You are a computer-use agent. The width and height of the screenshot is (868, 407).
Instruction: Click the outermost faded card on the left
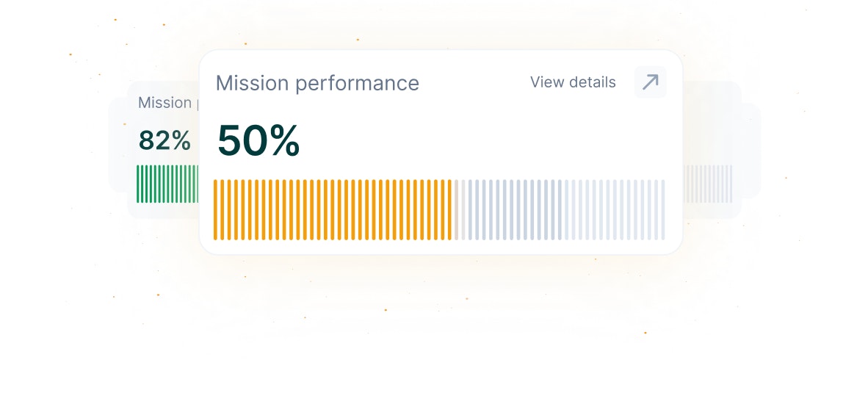coord(118,145)
